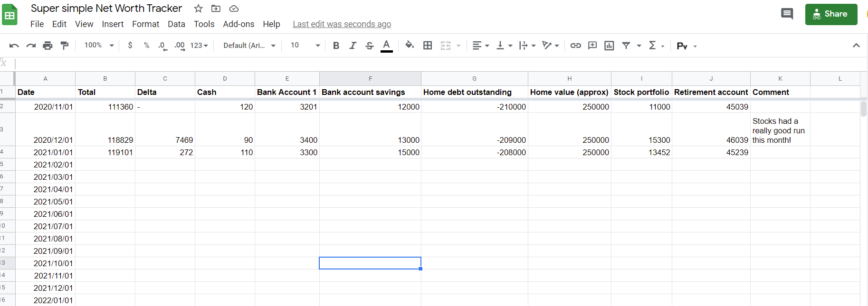
Task: Collapse the toolbar with up chevron
Action: [x=856, y=46]
